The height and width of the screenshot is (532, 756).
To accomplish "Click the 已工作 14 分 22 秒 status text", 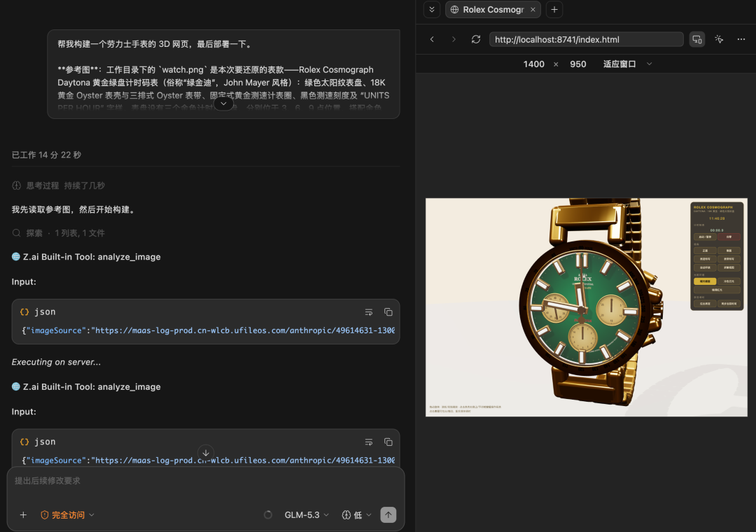I will click(46, 155).
